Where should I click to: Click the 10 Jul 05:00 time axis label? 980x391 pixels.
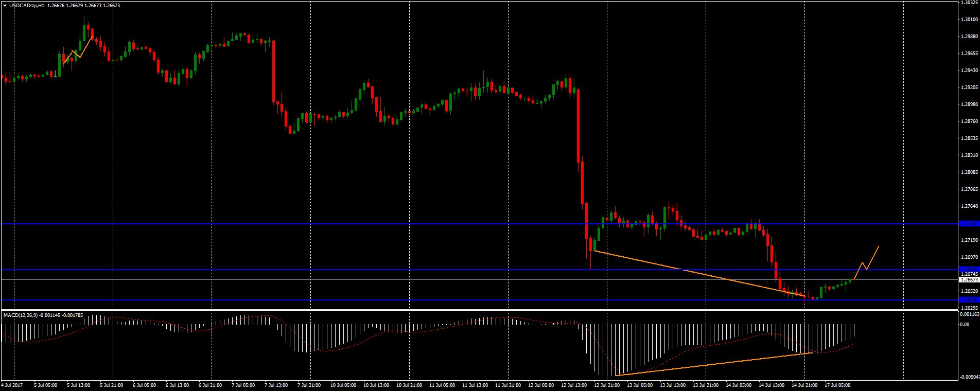click(x=343, y=385)
